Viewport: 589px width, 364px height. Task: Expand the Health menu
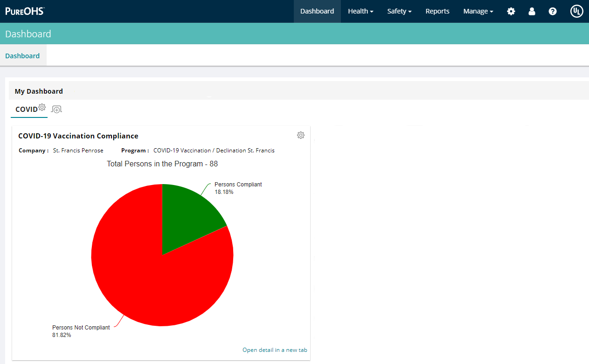(360, 11)
